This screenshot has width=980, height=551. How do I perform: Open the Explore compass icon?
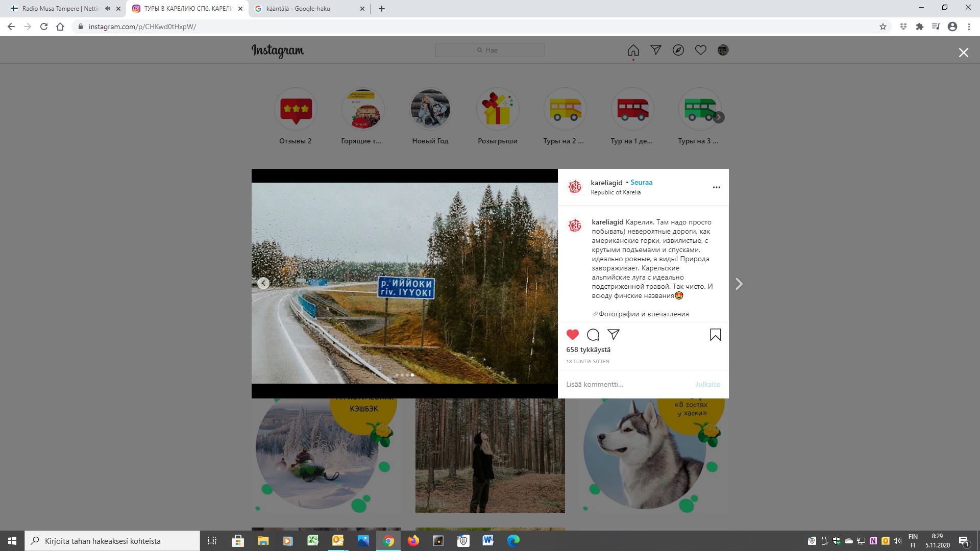678,50
